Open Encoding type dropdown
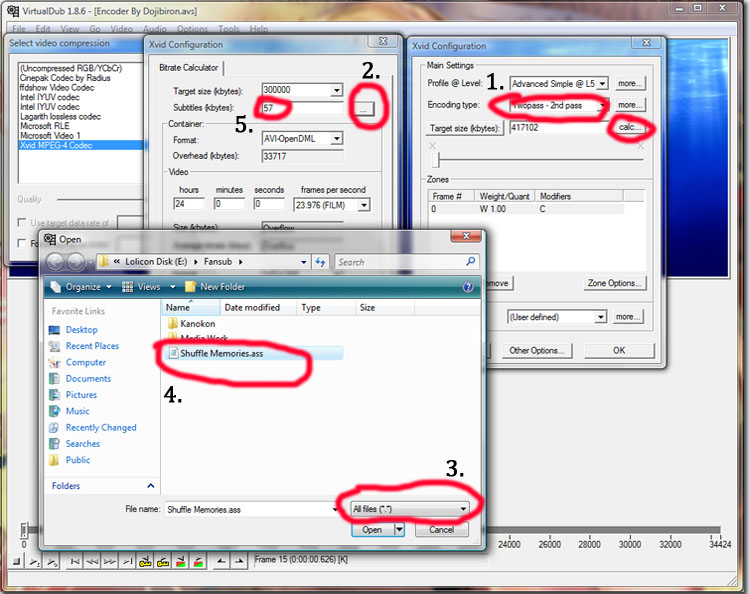The width and height of the screenshot is (750, 594). click(x=603, y=106)
